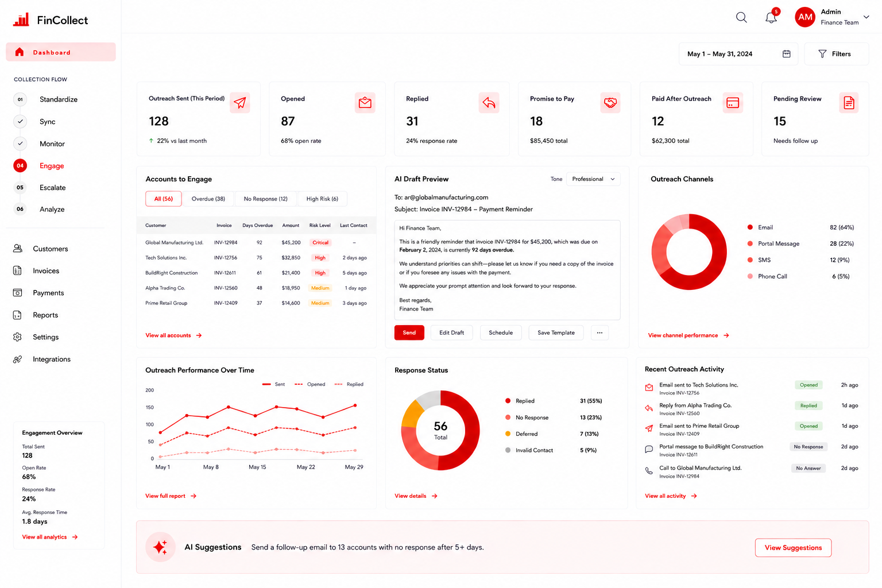Open View channel performance link
Viewport: 882px width, 588px height.
688,335
